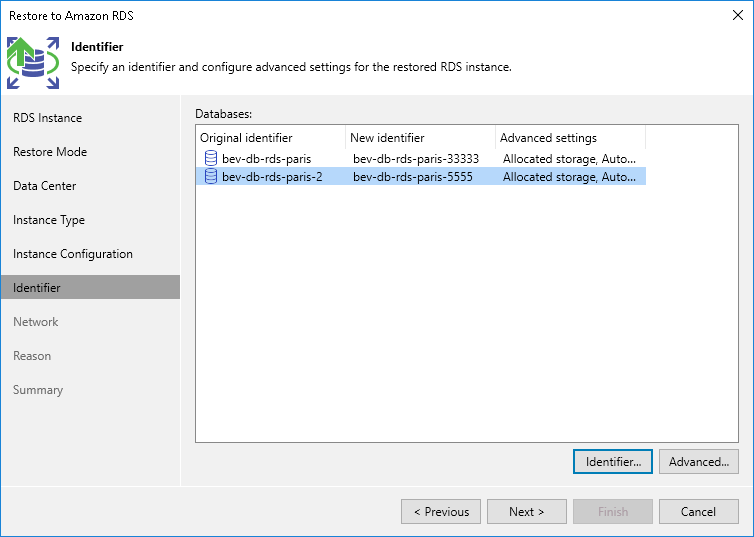The width and height of the screenshot is (754, 537).
Task: Click the Advanced settings column header
Action: pos(548,138)
